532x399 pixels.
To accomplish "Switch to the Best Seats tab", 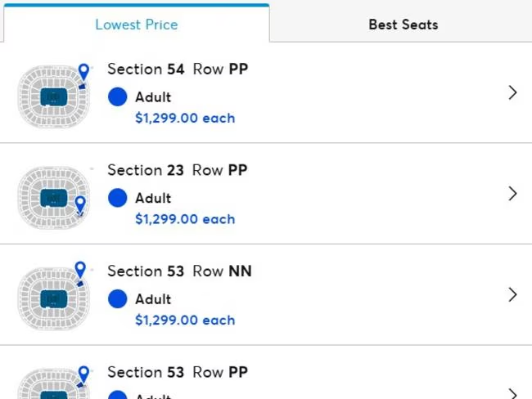I will pos(403,24).
